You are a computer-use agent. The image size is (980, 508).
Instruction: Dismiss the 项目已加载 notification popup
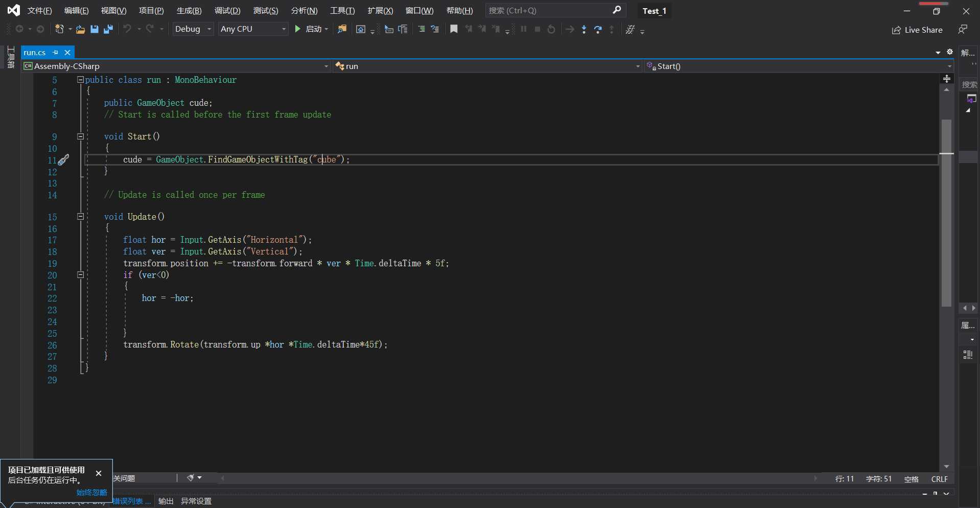(99, 473)
